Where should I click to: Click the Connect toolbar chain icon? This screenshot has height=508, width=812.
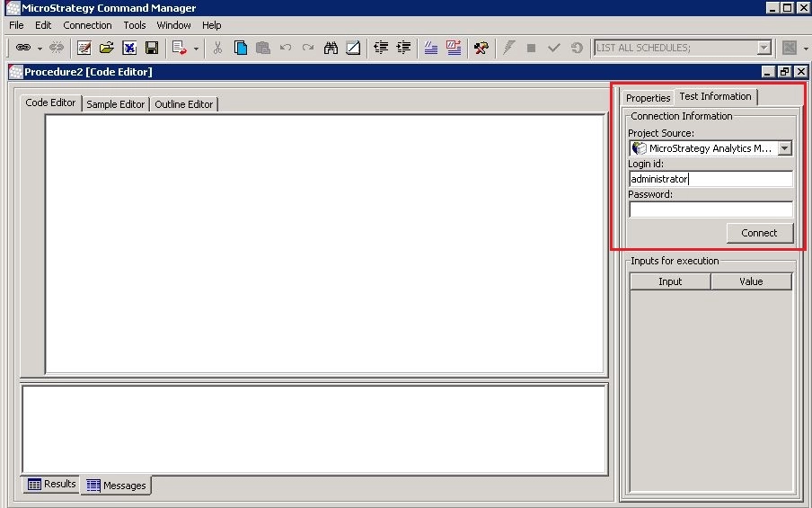[x=23, y=48]
